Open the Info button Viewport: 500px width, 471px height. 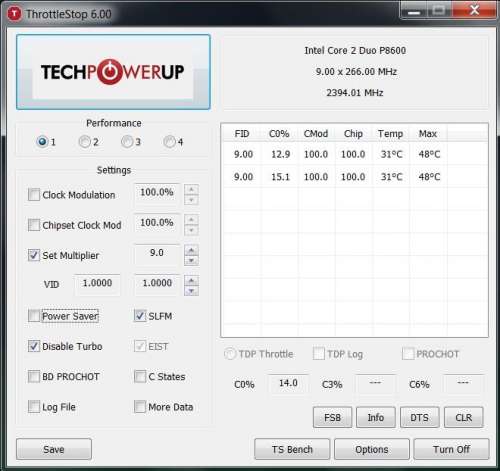376,417
